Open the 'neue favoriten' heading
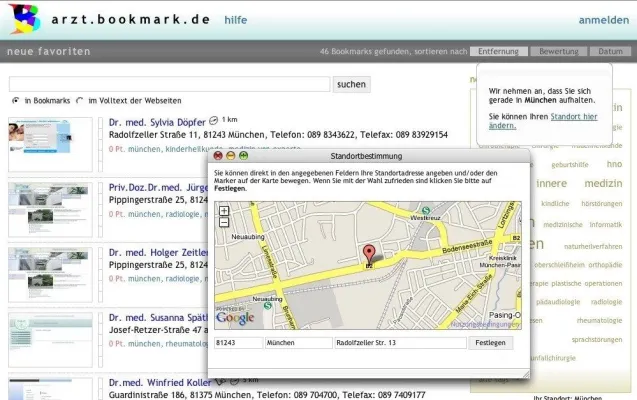The image size is (637, 400). 49,52
